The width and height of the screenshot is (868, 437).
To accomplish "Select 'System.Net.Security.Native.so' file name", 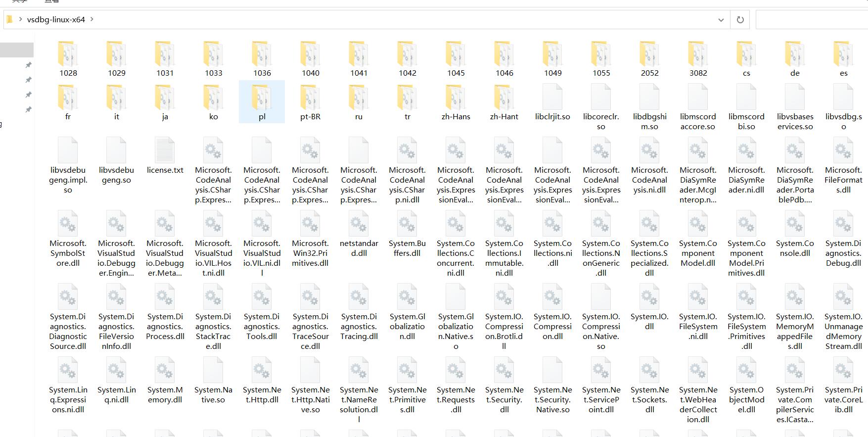I will pos(552,400).
